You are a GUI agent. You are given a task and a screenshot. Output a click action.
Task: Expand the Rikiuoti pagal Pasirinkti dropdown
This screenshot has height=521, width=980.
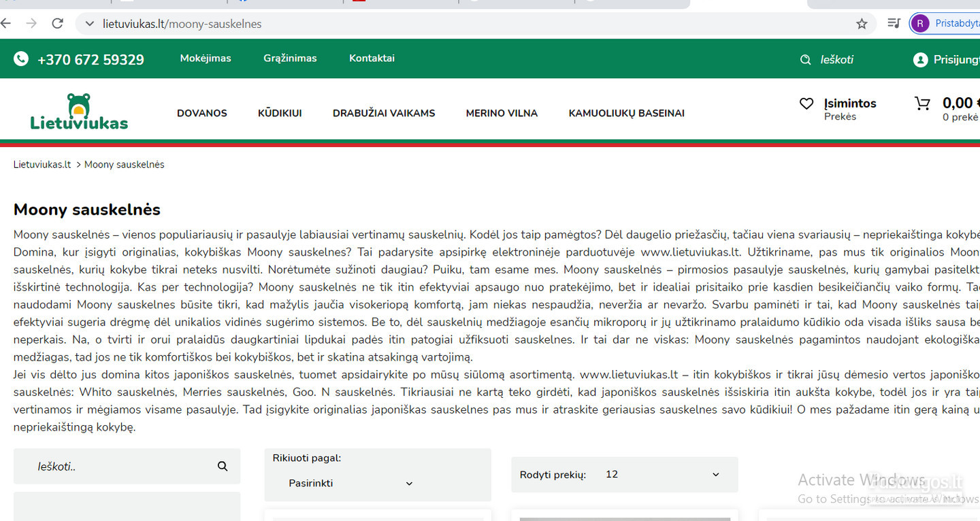tap(350, 484)
